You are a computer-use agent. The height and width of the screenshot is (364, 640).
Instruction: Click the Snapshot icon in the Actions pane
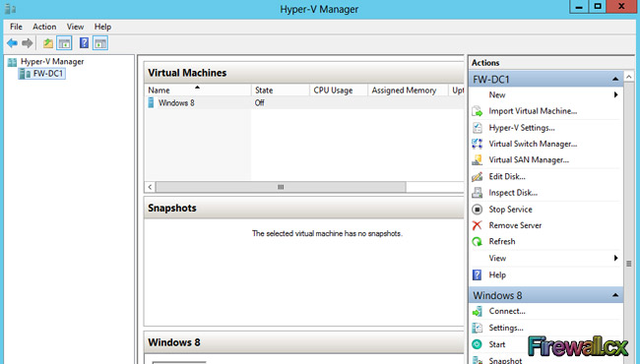click(478, 360)
